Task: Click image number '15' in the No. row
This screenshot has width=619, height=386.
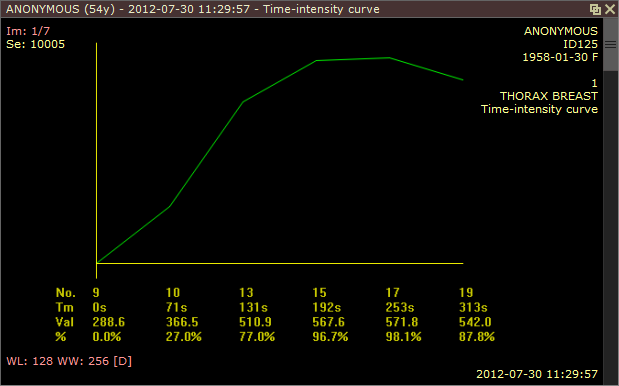Action: [319, 292]
